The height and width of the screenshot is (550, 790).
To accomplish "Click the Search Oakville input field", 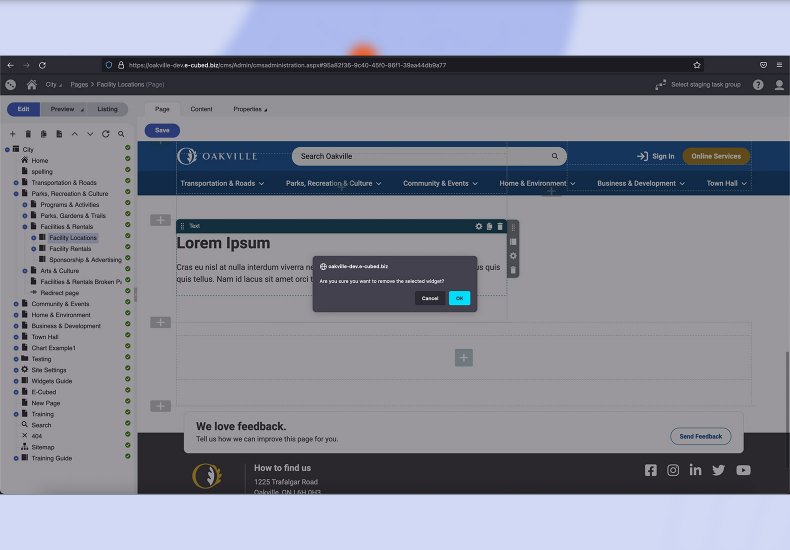I will [420, 156].
